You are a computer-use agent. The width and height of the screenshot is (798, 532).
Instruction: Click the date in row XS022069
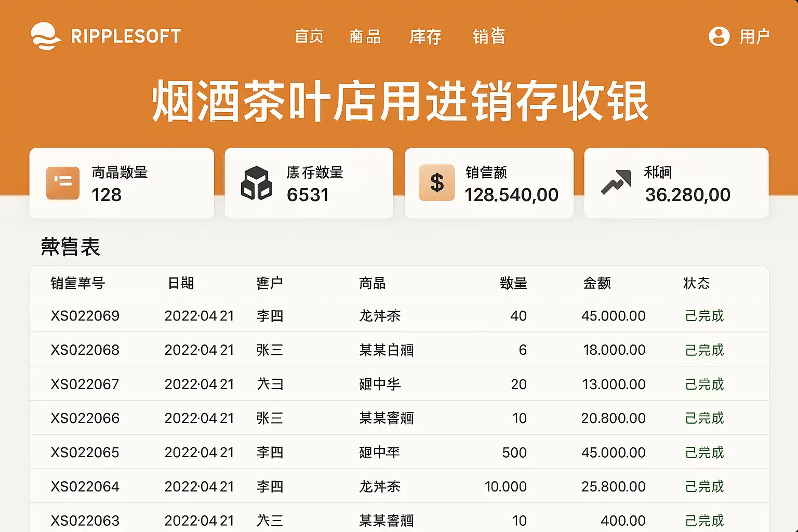[x=199, y=316]
